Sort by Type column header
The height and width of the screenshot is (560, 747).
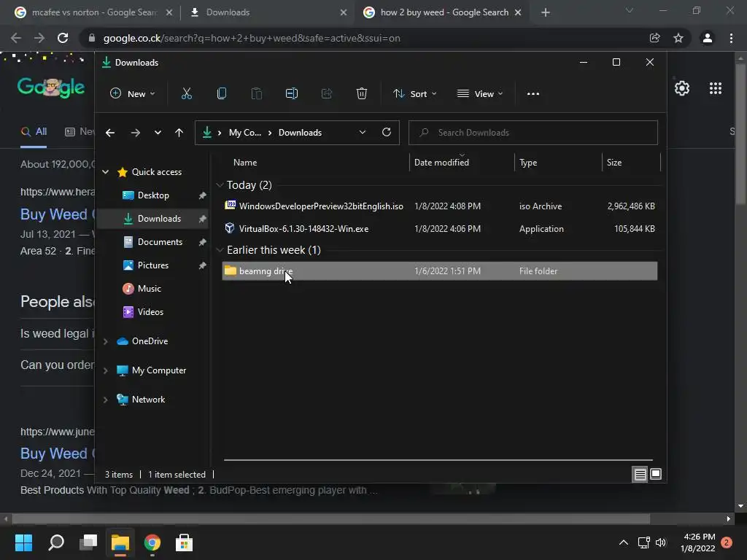pyautogui.click(x=558, y=163)
